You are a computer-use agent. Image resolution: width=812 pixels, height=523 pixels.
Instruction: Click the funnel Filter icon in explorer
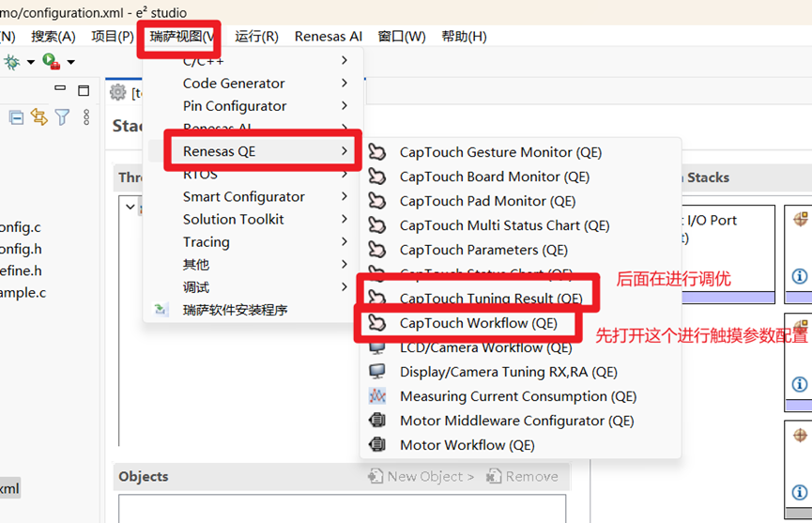(62, 117)
